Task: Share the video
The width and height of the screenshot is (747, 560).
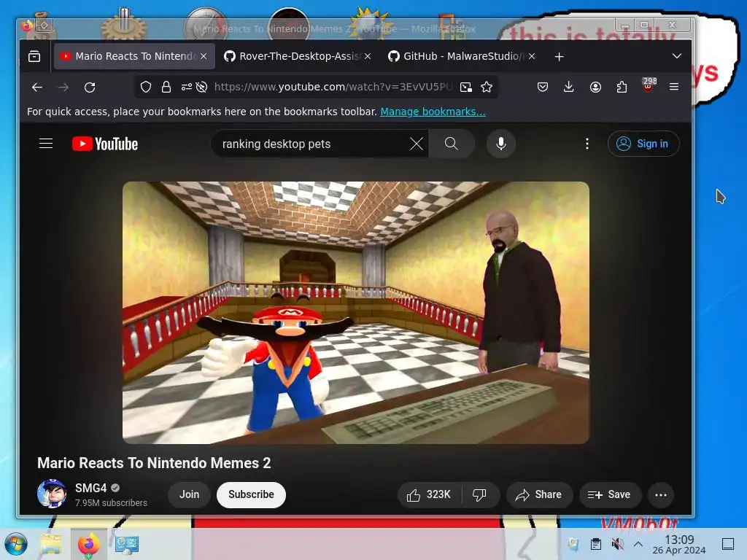Action: tap(539, 495)
